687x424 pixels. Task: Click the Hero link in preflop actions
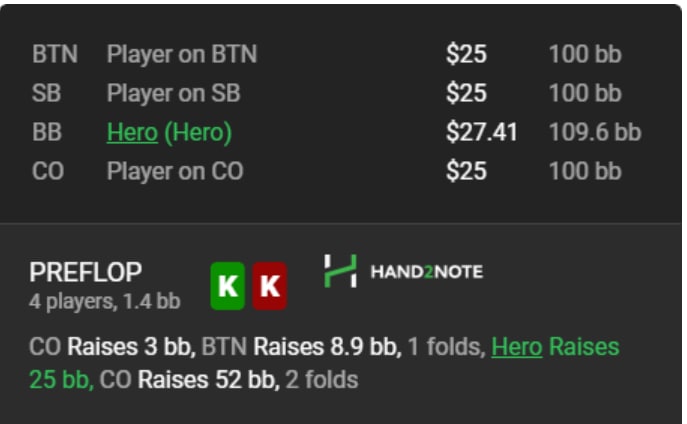coord(516,347)
